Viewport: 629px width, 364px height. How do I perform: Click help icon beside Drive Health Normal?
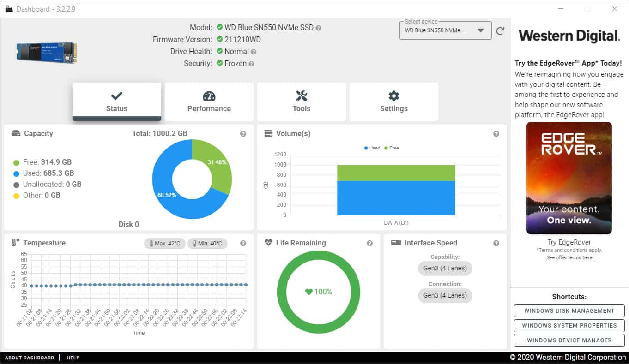pyautogui.click(x=254, y=52)
